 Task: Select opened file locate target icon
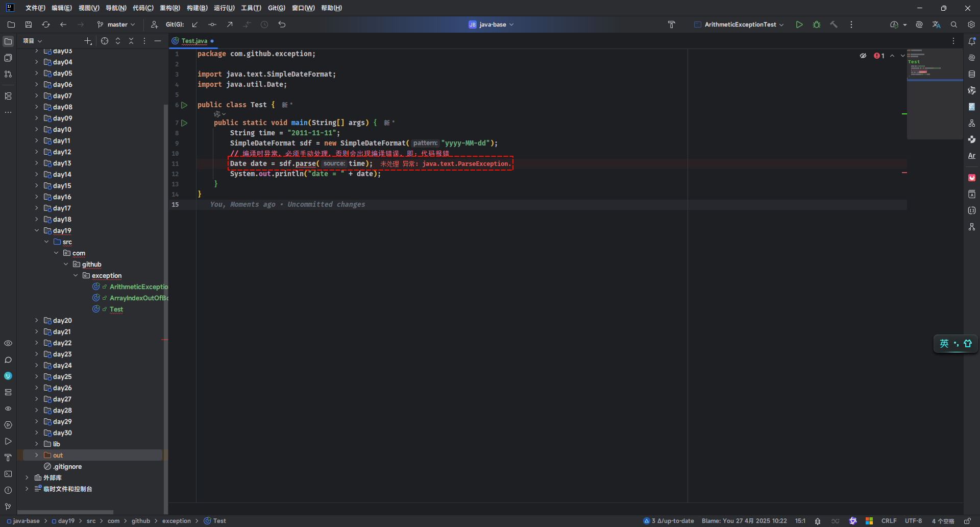click(x=105, y=41)
